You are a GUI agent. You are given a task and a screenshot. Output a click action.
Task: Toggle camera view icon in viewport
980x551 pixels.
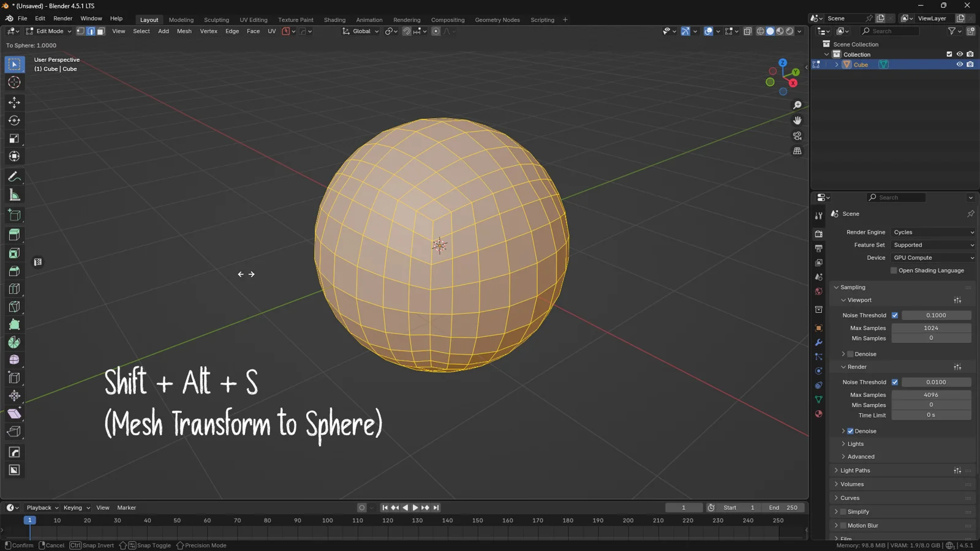pyautogui.click(x=797, y=136)
